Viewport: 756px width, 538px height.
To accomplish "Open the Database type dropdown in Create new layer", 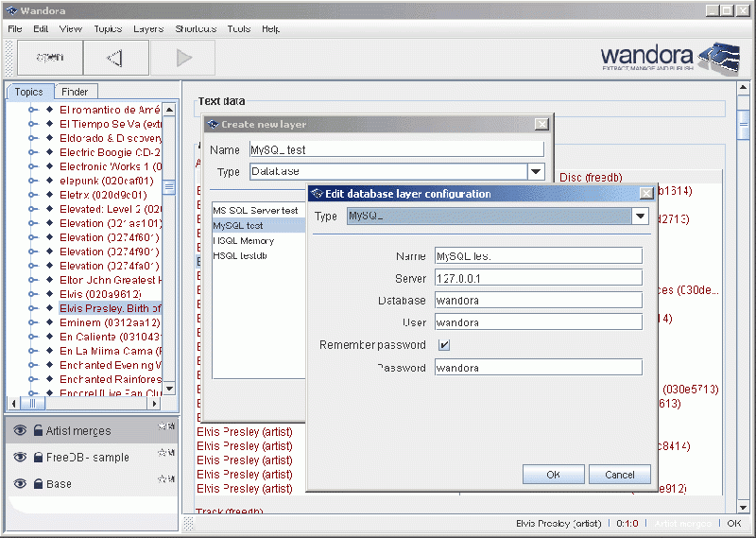I will click(536, 172).
